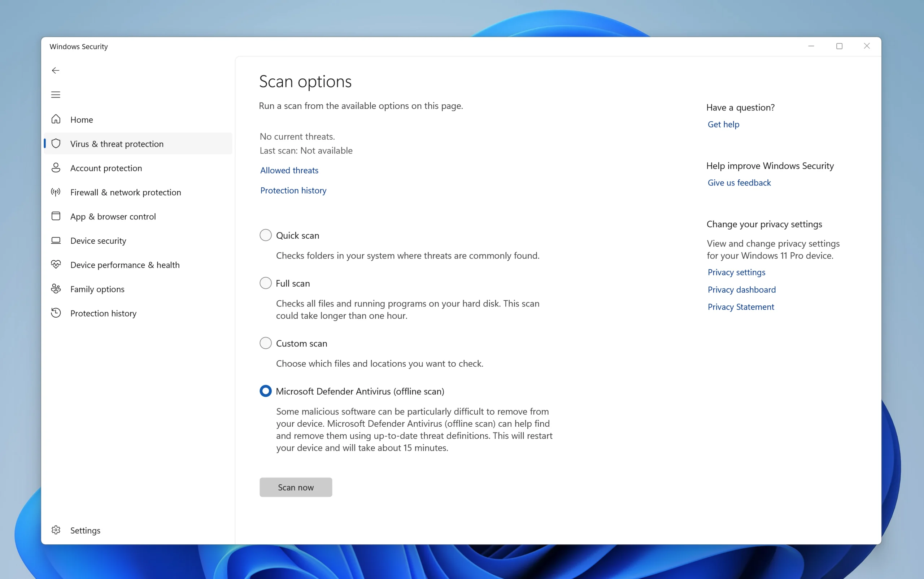Image resolution: width=924 pixels, height=579 pixels.
Task: Open Family options section
Action: 138,289
